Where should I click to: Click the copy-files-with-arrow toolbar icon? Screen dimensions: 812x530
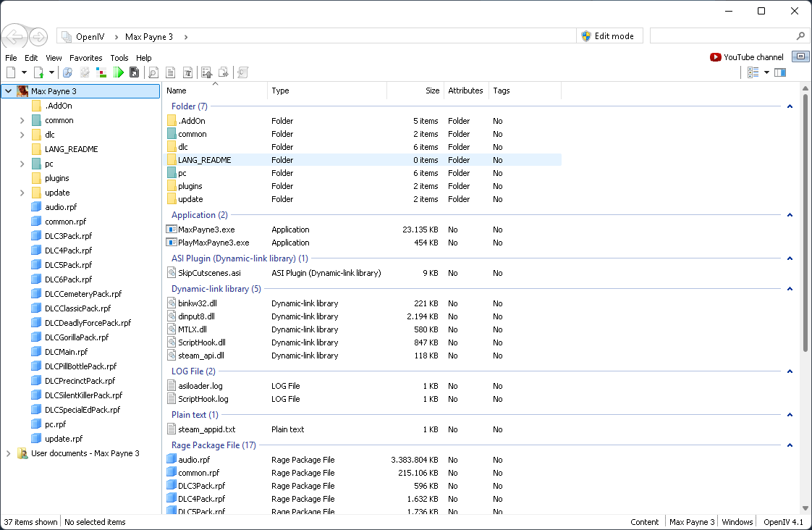[x=224, y=72]
